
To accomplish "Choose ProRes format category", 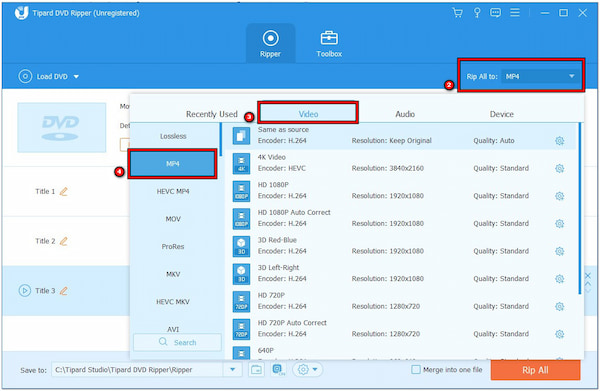I will click(x=173, y=246).
